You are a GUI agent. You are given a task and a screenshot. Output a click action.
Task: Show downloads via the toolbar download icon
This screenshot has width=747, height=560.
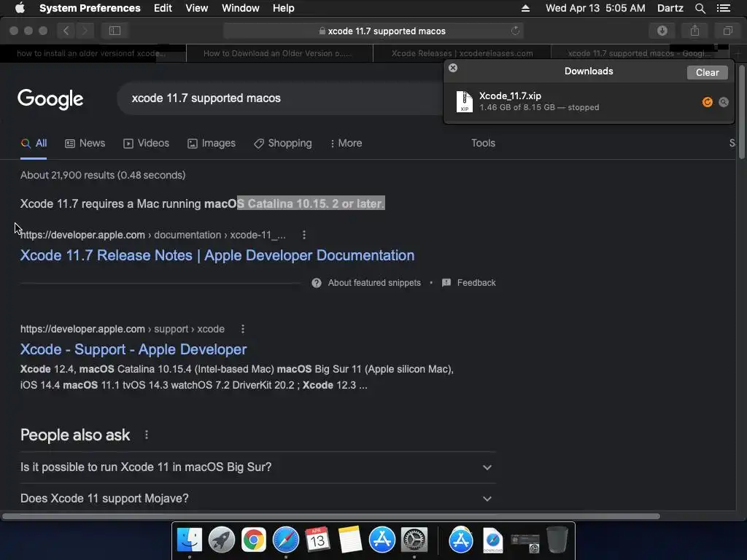pos(662,31)
